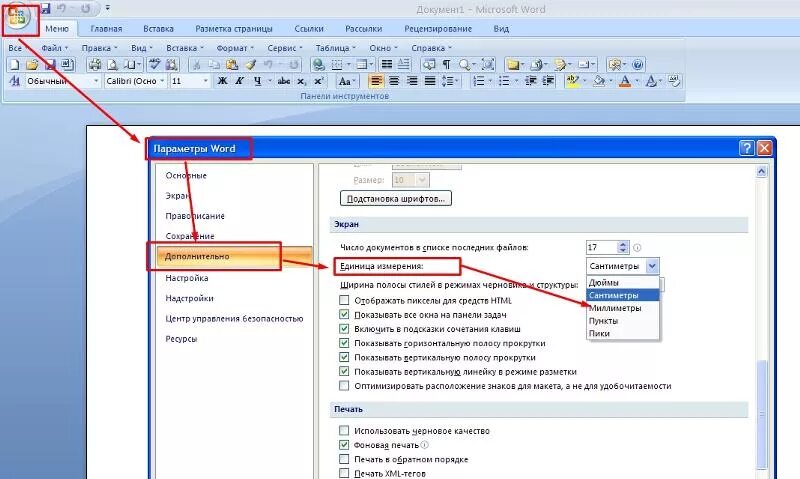This screenshot has height=479, width=800.
Task: Toggle shortcut keys in tooltips checkbox
Action: click(x=344, y=329)
